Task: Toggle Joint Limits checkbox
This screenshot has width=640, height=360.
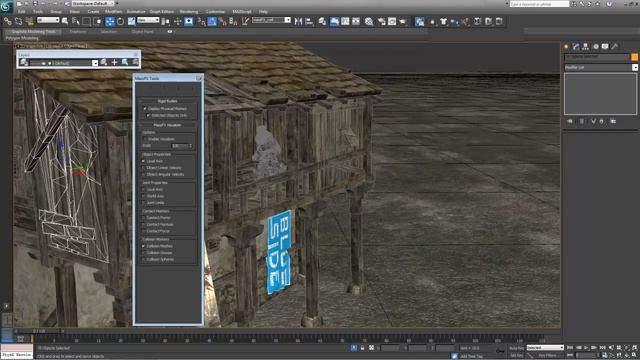Action: pos(144,203)
